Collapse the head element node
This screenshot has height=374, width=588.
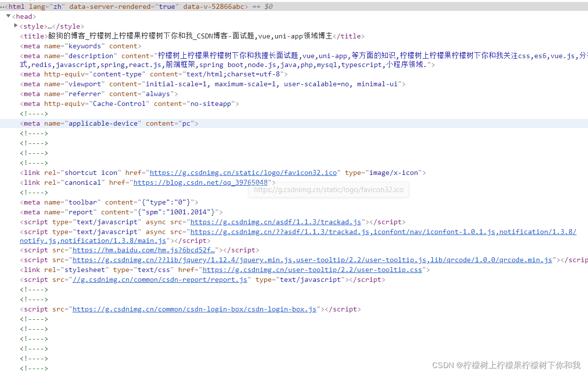click(8, 16)
